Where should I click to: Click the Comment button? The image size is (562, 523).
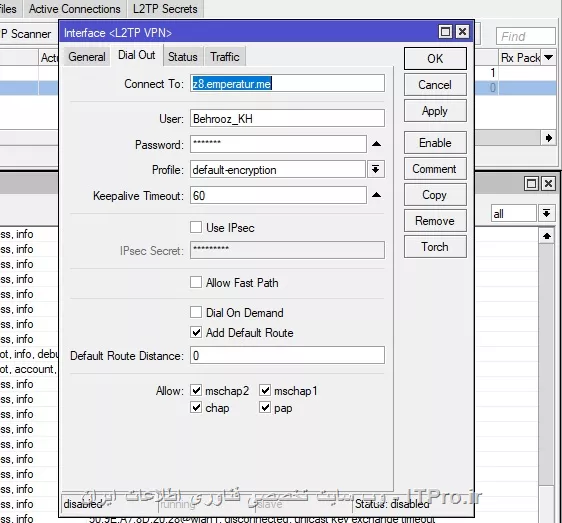click(x=435, y=168)
